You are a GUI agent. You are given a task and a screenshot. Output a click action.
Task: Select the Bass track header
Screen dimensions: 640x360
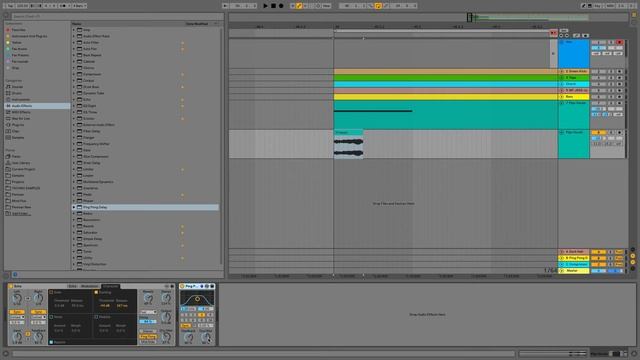tap(574, 97)
